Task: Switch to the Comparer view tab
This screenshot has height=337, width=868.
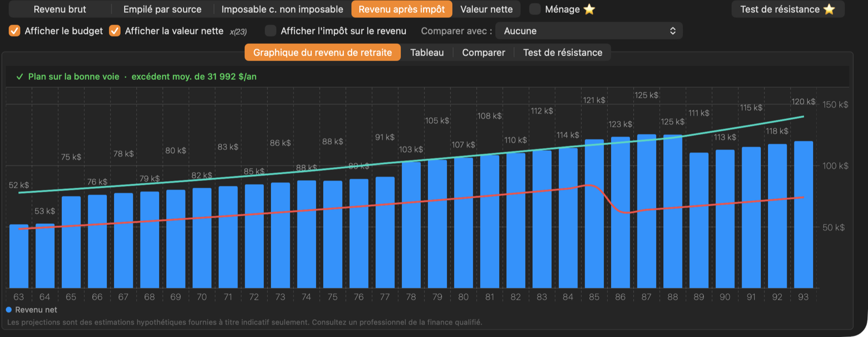Action: [483, 53]
